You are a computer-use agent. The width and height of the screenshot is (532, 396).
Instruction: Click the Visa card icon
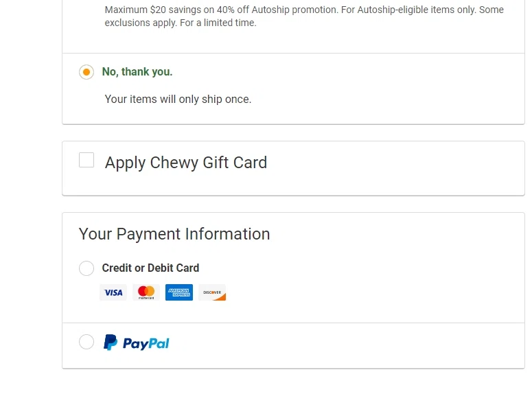tap(113, 292)
